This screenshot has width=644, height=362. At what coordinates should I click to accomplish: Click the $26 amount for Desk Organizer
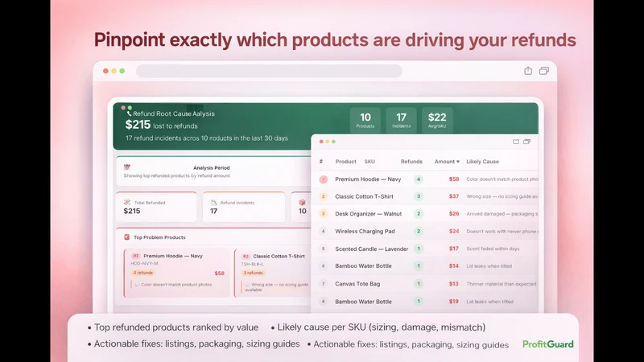(454, 213)
